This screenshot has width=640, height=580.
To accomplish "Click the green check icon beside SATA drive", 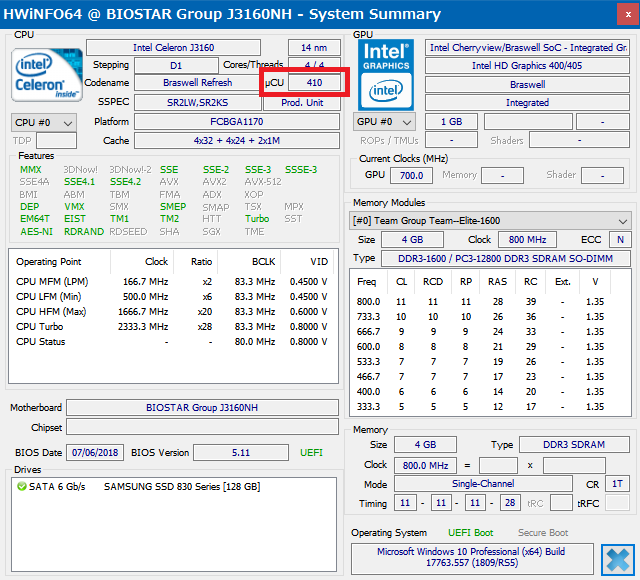I will tap(21, 487).
